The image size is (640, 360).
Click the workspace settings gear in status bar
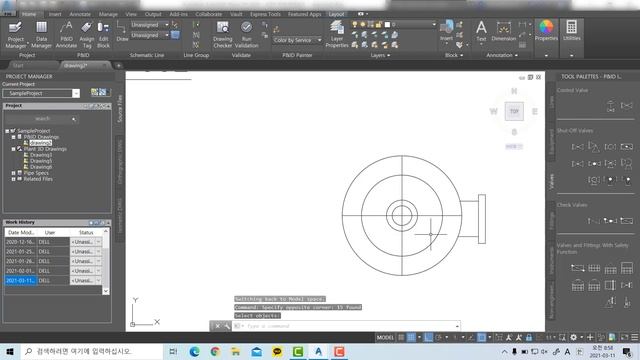point(573,337)
